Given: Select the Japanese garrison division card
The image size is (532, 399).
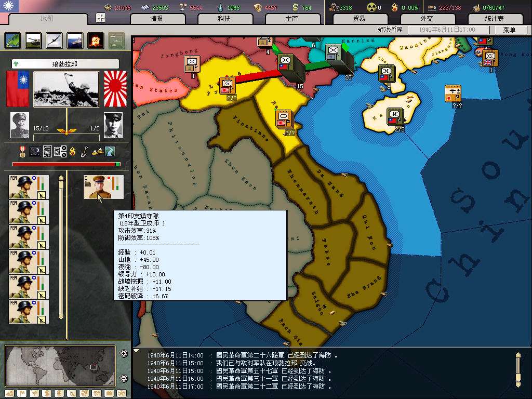Looking at the screenshot, I should [x=103, y=187].
